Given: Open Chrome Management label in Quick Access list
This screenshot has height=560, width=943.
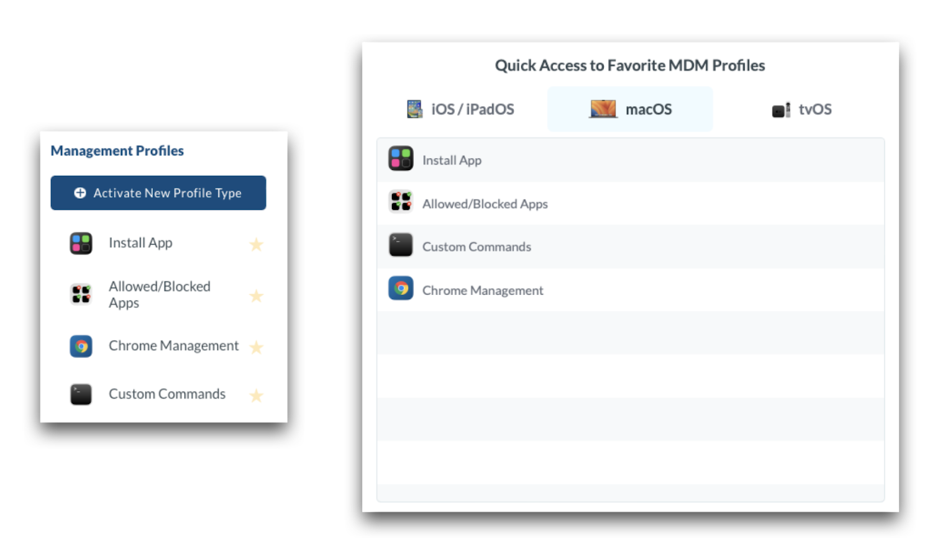Looking at the screenshot, I should (483, 291).
